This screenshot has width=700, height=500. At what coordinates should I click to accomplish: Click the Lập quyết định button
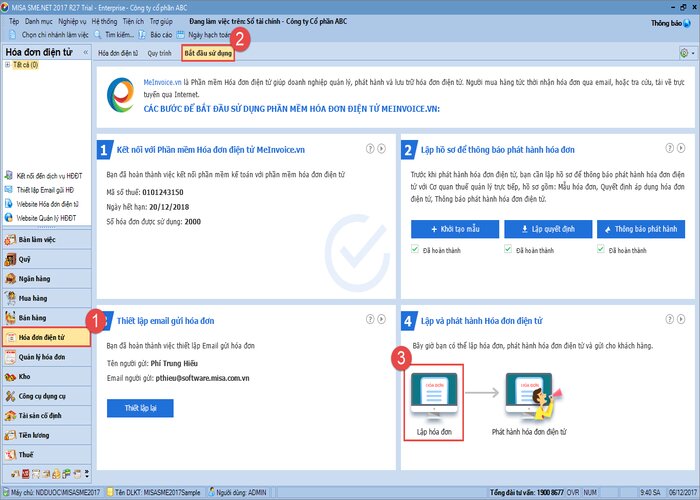pyautogui.click(x=548, y=229)
